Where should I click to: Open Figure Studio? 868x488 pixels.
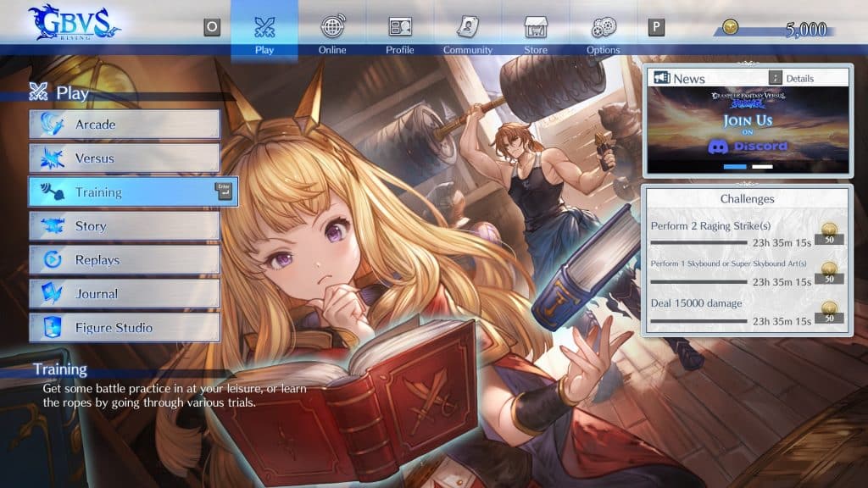pyautogui.click(x=125, y=328)
